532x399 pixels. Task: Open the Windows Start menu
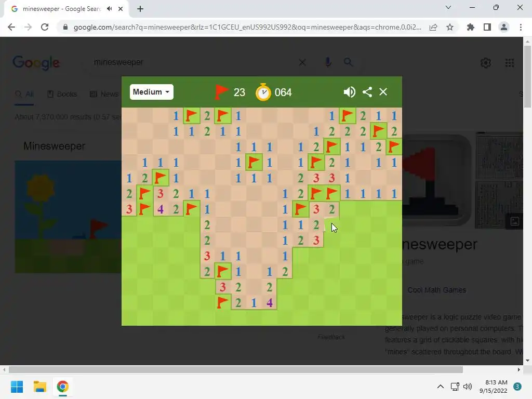pos(17,387)
